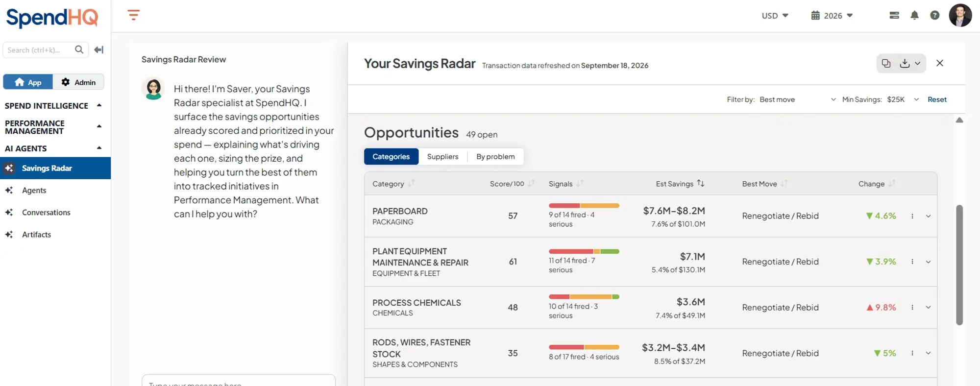Viewport: 980px width, 386px height.
Task: Click the download export icon
Action: coord(905,63)
